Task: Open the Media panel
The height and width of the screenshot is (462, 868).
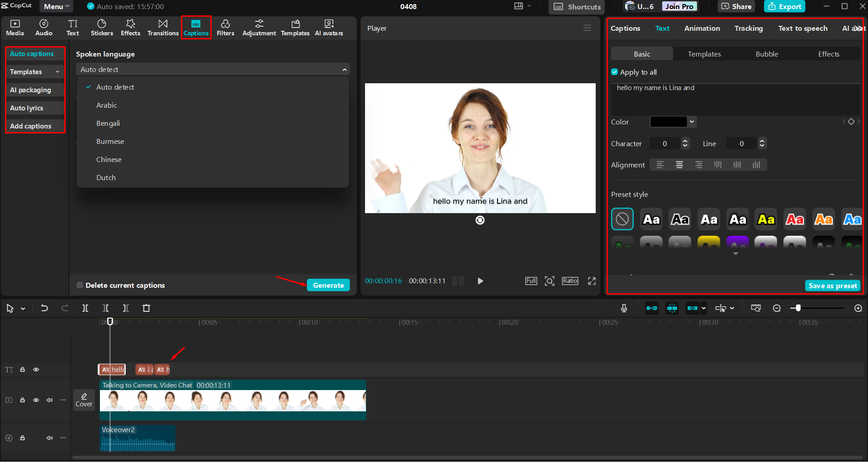Action: (x=14, y=27)
